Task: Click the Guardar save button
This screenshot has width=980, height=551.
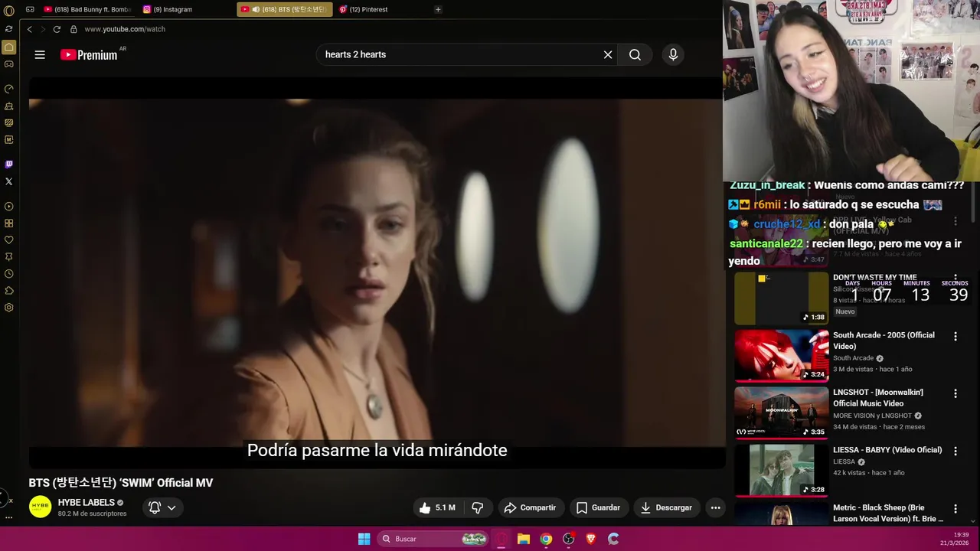Action: (x=598, y=507)
